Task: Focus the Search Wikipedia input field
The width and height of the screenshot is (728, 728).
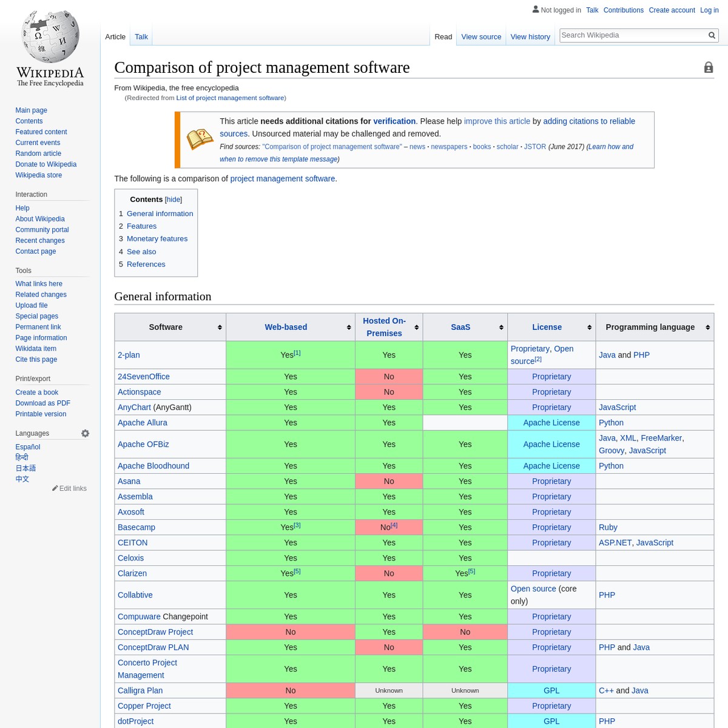Action: click(633, 35)
